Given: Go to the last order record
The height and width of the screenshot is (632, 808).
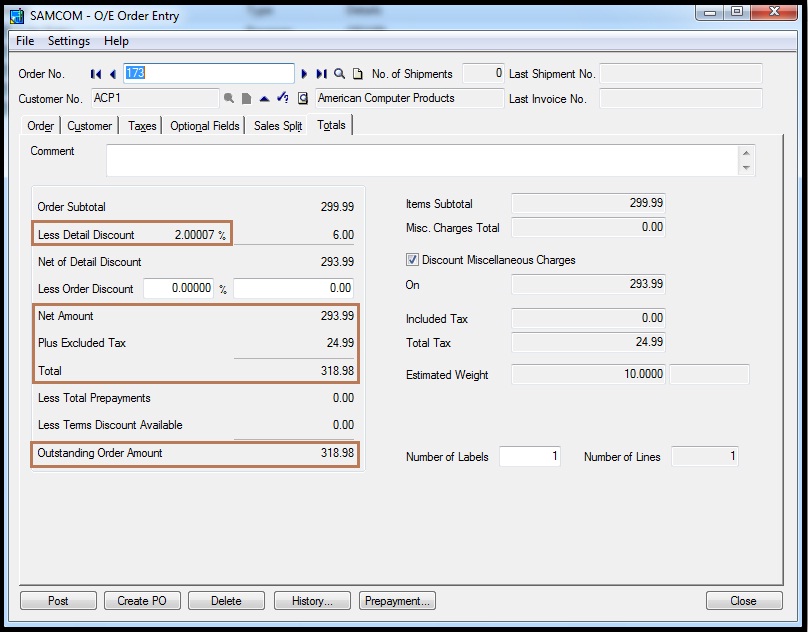Looking at the screenshot, I should tap(322, 74).
